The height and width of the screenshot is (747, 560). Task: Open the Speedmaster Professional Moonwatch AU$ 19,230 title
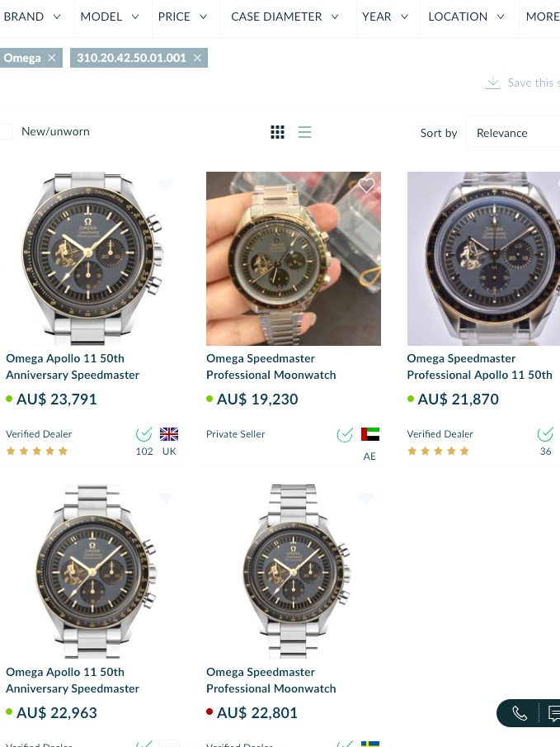(x=271, y=366)
